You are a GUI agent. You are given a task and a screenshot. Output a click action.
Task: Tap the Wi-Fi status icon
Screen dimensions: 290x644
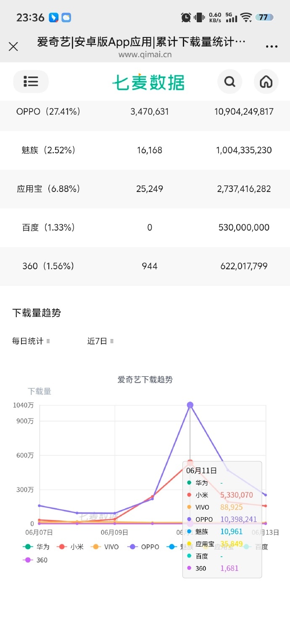(x=247, y=18)
